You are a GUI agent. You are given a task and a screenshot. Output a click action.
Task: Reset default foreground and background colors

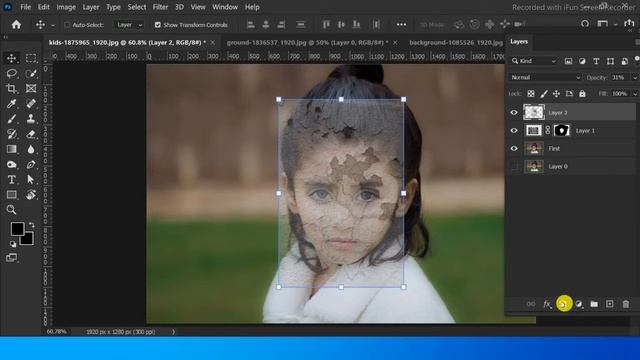coord(13,244)
